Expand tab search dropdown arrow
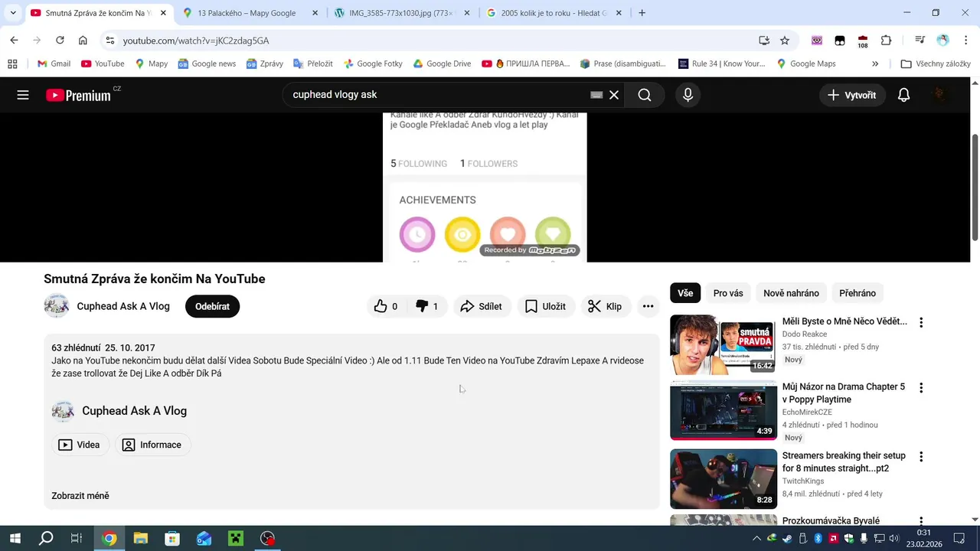This screenshot has width=980, height=551. click(13, 13)
